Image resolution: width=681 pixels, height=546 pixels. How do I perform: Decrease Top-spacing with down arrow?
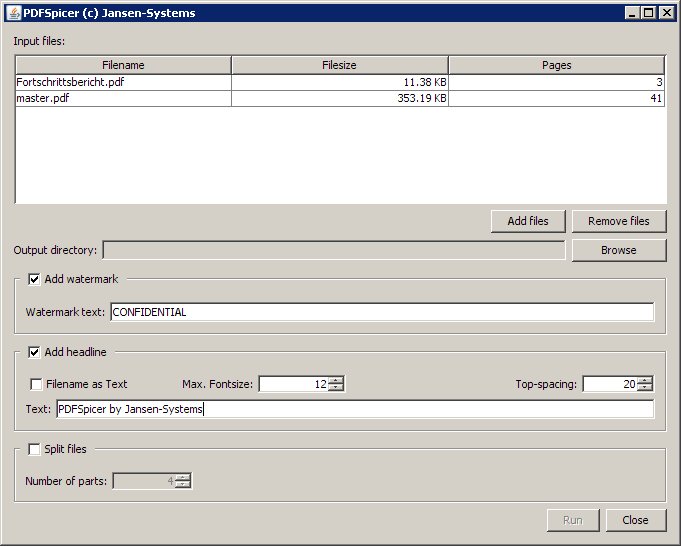645,388
